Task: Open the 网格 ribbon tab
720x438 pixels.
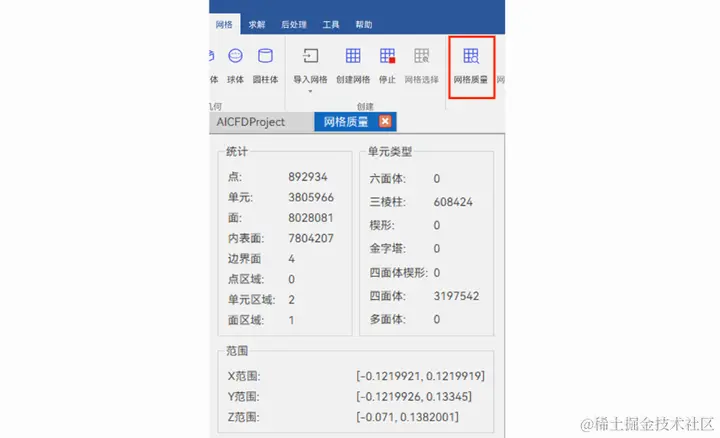Action: pos(224,25)
